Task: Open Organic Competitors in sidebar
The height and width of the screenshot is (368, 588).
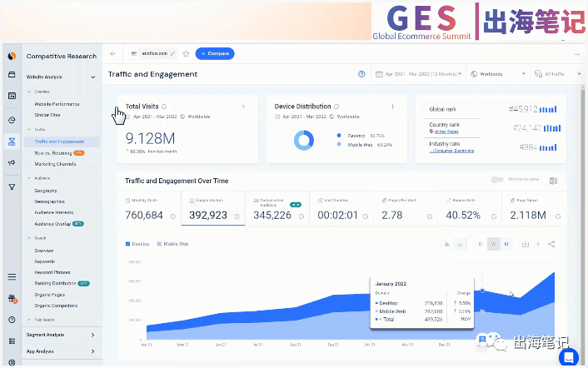Action: click(56, 306)
